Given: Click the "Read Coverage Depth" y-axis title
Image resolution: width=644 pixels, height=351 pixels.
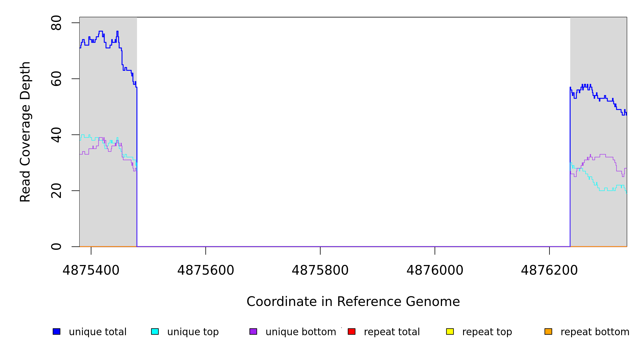Looking at the screenshot, I should [x=25, y=132].
